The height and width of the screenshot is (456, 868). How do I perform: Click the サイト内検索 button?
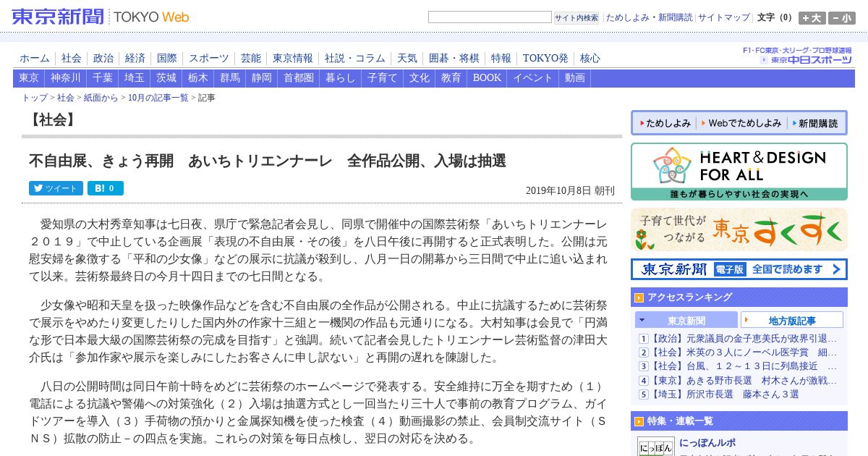coord(576,17)
